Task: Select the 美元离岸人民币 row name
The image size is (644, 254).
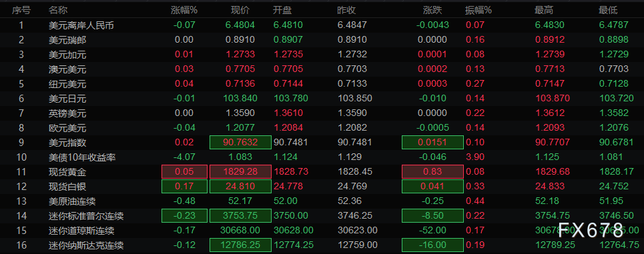Action: 81,25
